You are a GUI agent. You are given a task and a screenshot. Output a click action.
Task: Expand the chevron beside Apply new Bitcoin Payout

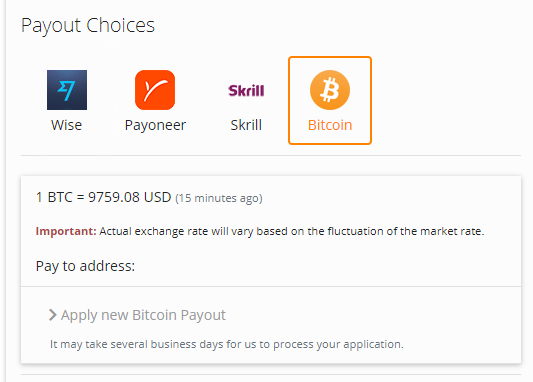(52, 315)
